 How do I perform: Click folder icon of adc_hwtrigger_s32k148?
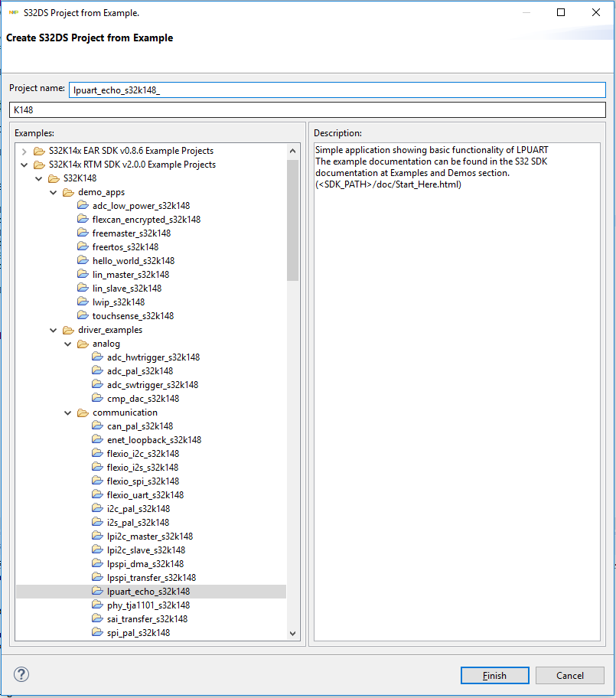97,357
